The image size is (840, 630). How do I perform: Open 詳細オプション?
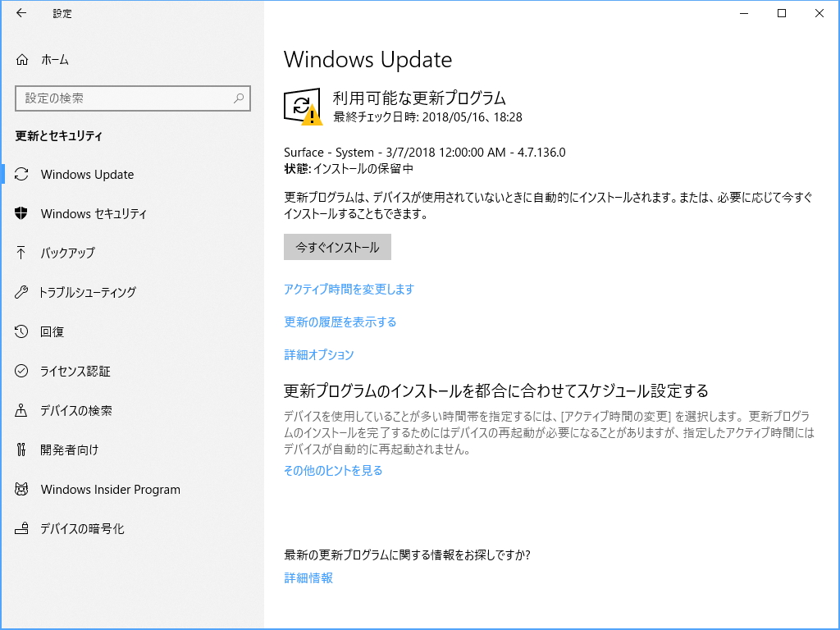coord(318,354)
